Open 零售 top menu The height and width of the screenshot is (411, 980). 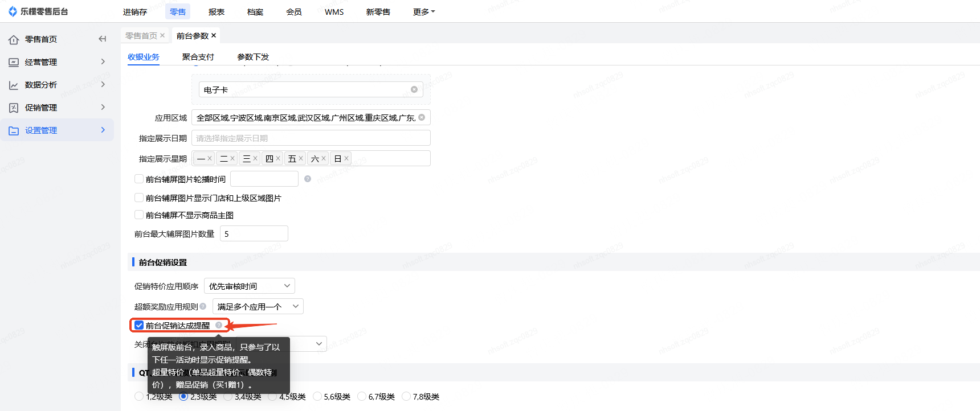[178, 11]
